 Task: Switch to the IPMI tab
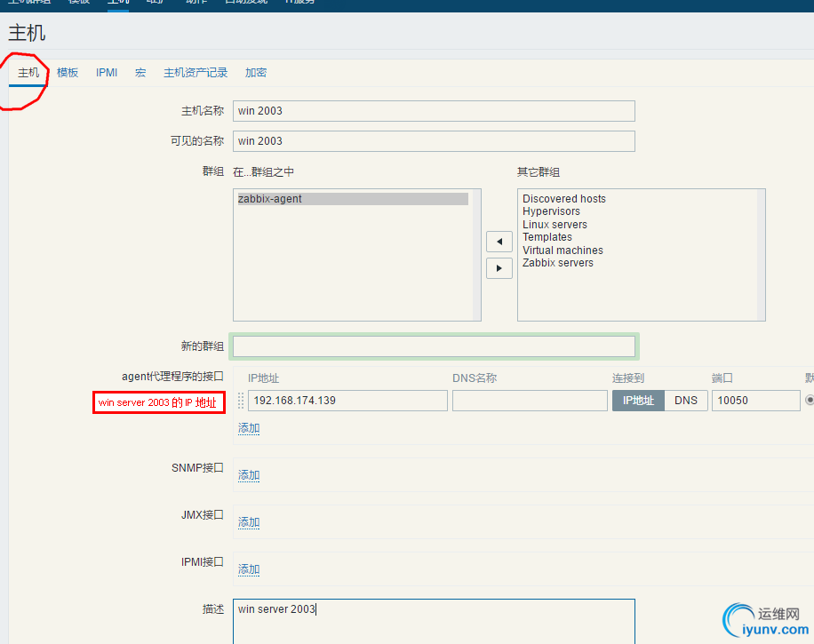tap(107, 73)
